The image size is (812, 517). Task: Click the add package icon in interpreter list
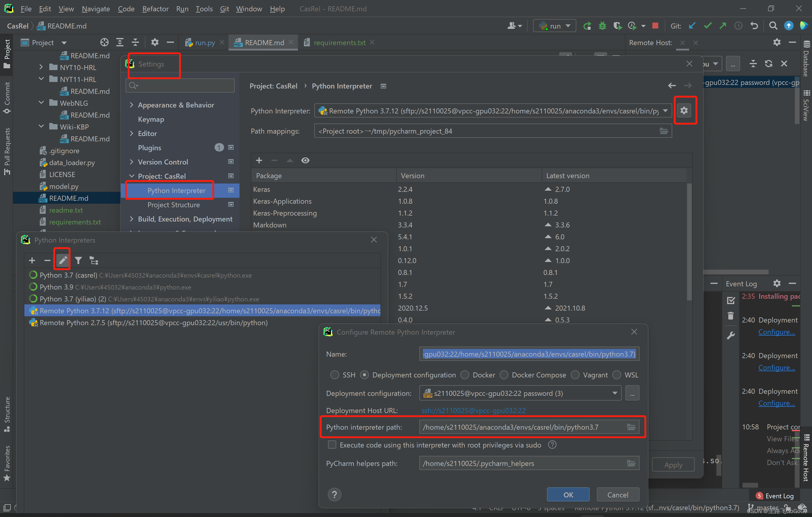pos(259,160)
